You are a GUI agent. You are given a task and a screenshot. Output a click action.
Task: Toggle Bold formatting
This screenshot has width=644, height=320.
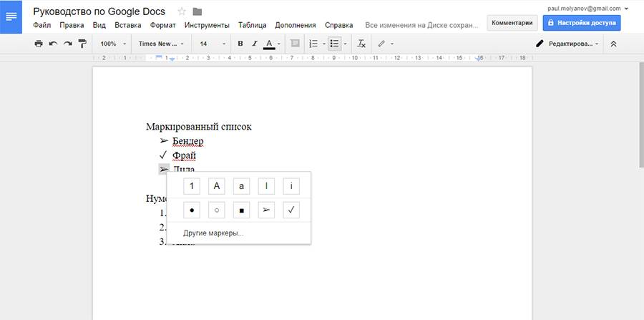[x=240, y=44]
